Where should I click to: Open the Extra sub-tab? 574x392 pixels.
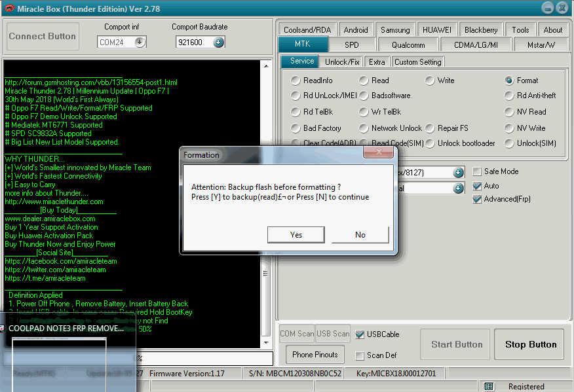tap(377, 62)
